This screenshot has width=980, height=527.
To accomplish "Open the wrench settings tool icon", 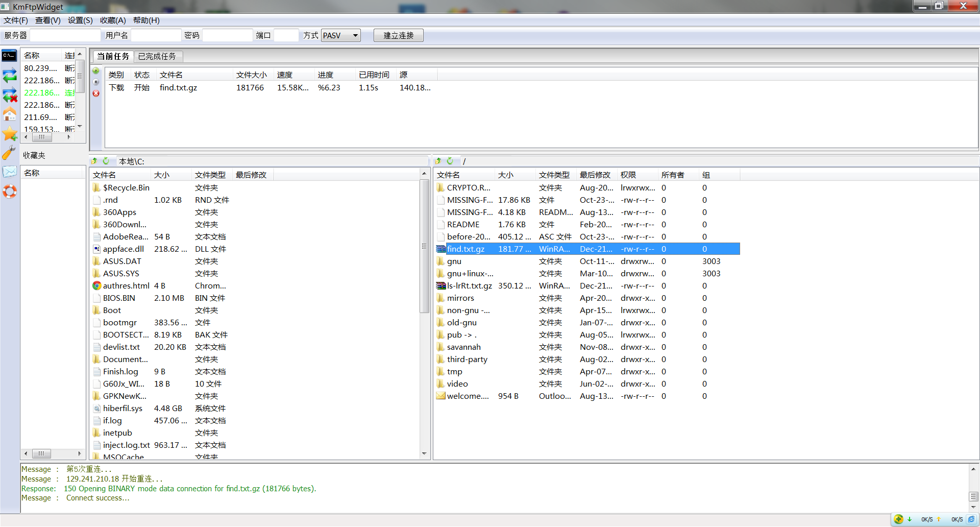I will point(9,153).
